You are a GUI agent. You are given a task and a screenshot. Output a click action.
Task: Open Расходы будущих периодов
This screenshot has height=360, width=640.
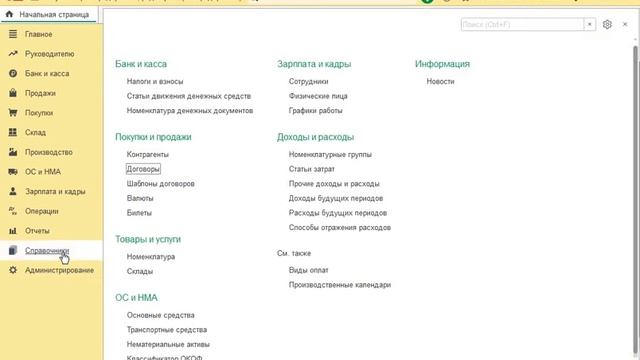pyautogui.click(x=338, y=213)
